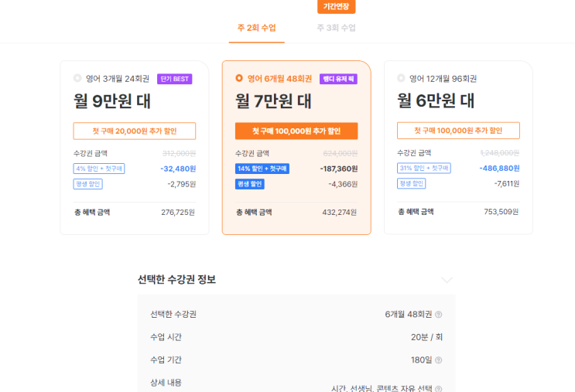Switch to 주 2회 수업 tab
Viewport: 575px width, 392px height.
tap(257, 28)
